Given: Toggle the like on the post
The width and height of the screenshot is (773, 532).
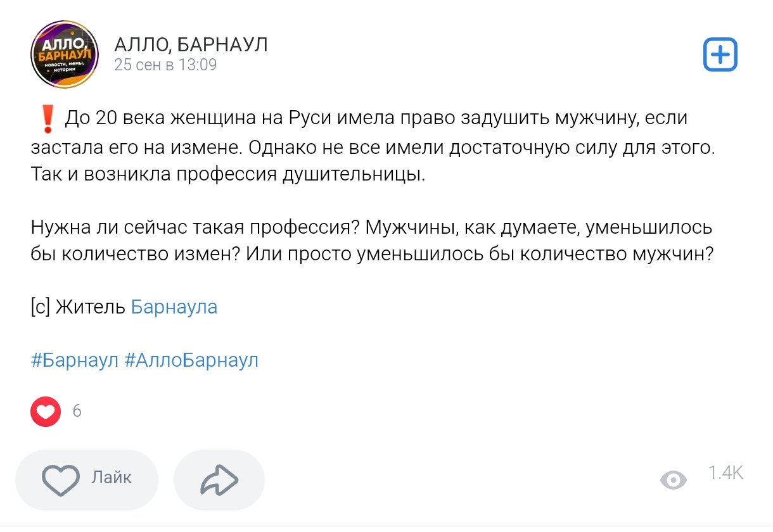Looking at the screenshot, I should pos(87,479).
